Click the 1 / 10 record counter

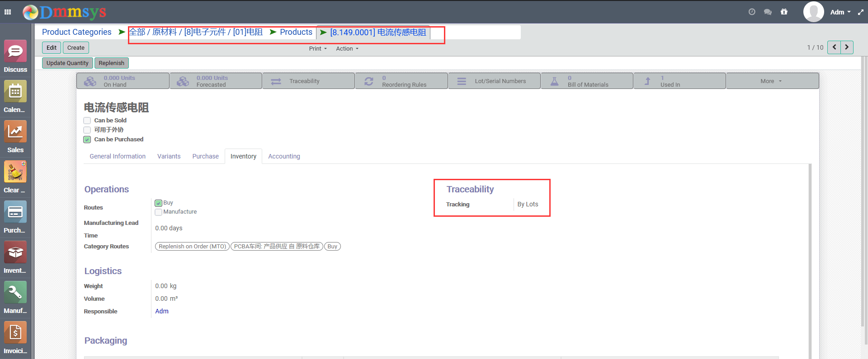pyautogui.click(x=815, y=47)
